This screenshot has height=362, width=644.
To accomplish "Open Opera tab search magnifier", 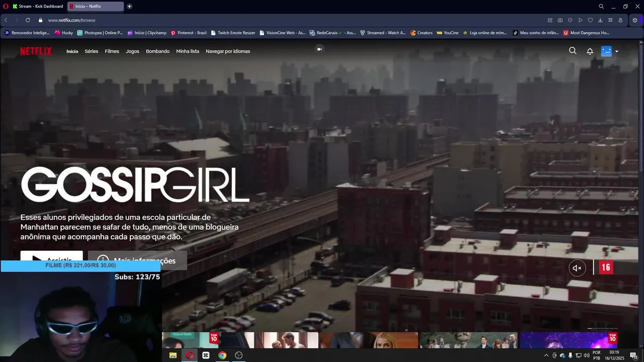I will pyautogui.click(x=601, y=7).
